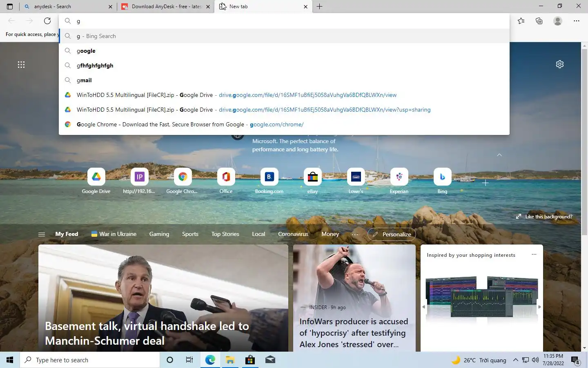This screenshot has height=368, width=588.
Task: Select the Top Stories feed tab
Action: point(225,234)
